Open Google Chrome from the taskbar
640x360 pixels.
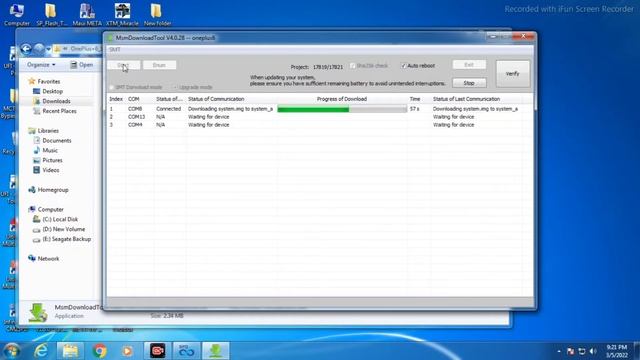pyautogui.click(x=99, y=351)
